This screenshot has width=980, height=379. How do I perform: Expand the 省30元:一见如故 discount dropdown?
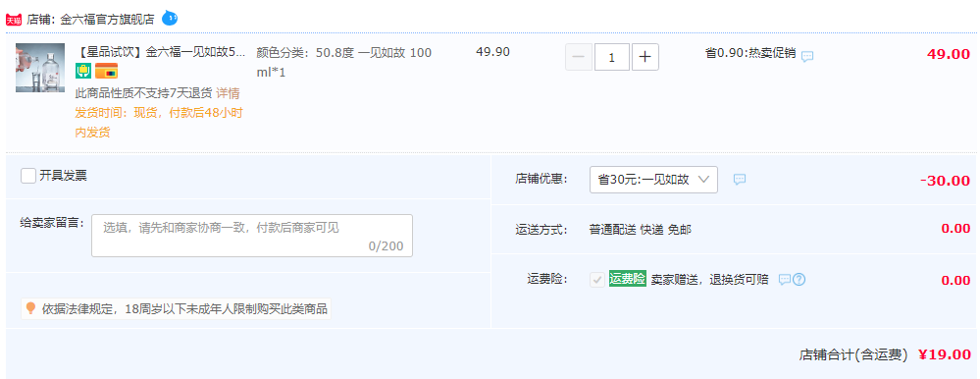(653, 180)
